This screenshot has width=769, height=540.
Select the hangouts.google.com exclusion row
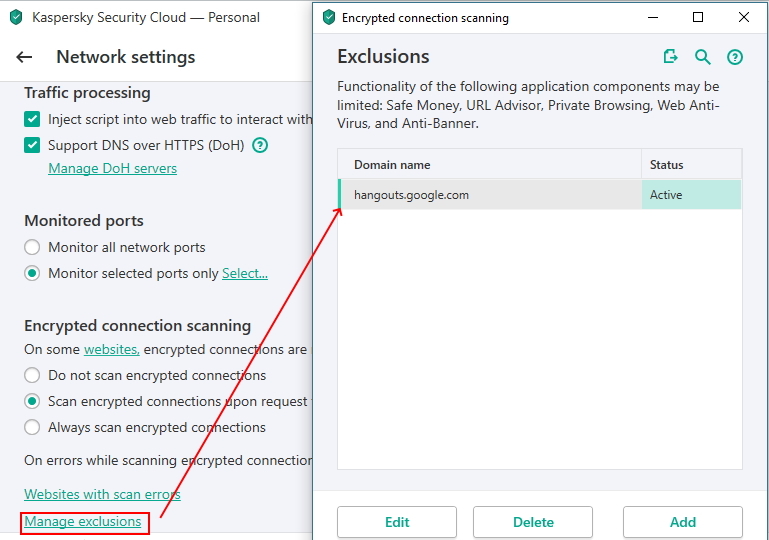pyautogui.click(x=539, y=195)
